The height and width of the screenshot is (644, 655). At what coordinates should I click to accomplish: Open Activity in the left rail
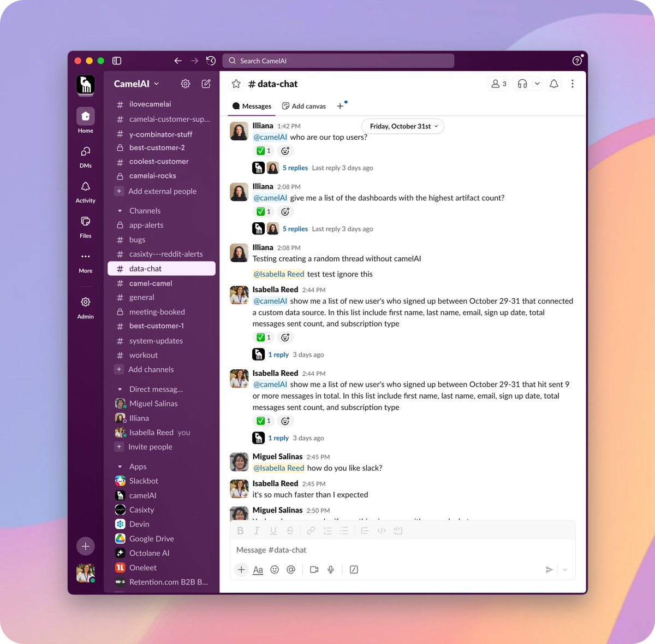pos(86,191)
